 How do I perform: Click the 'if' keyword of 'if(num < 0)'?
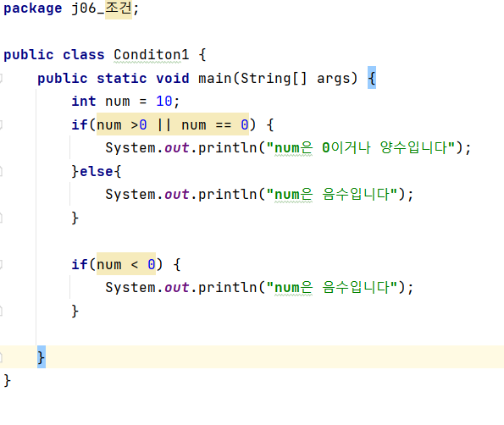point(80,264)
